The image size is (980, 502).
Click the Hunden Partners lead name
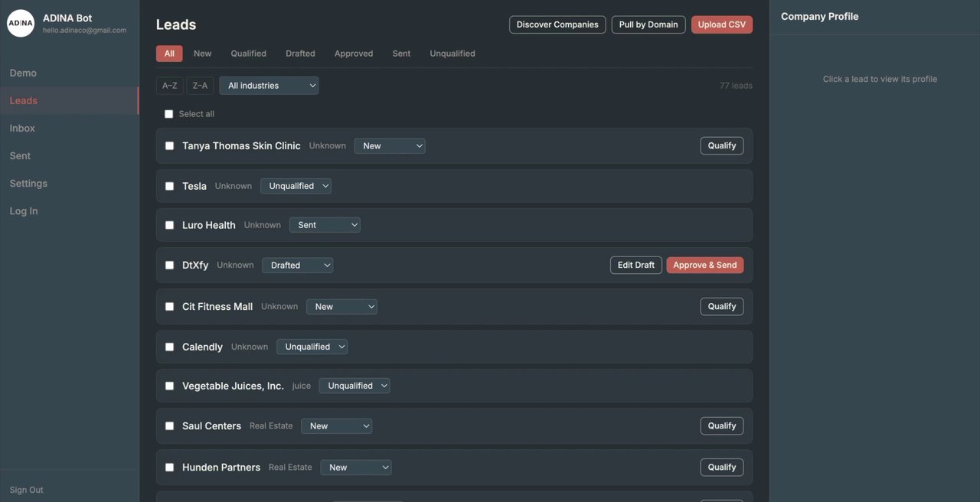tap(221, 467)
